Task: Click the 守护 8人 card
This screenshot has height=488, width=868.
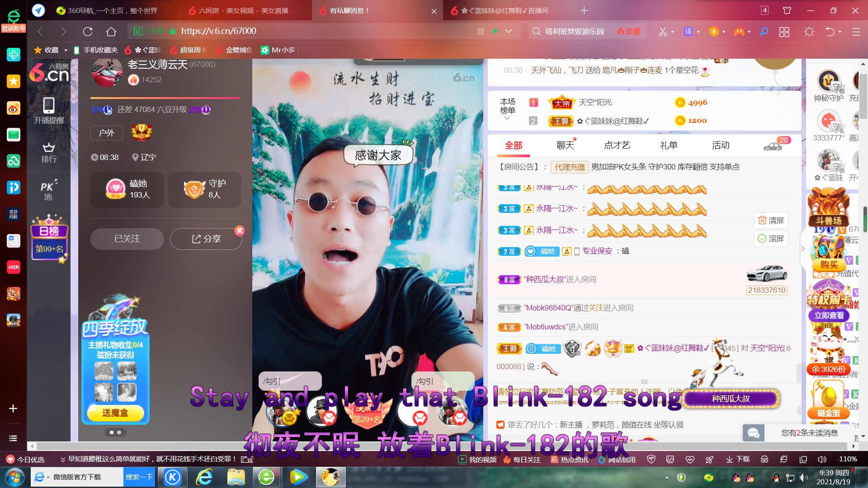Action: 205,189
